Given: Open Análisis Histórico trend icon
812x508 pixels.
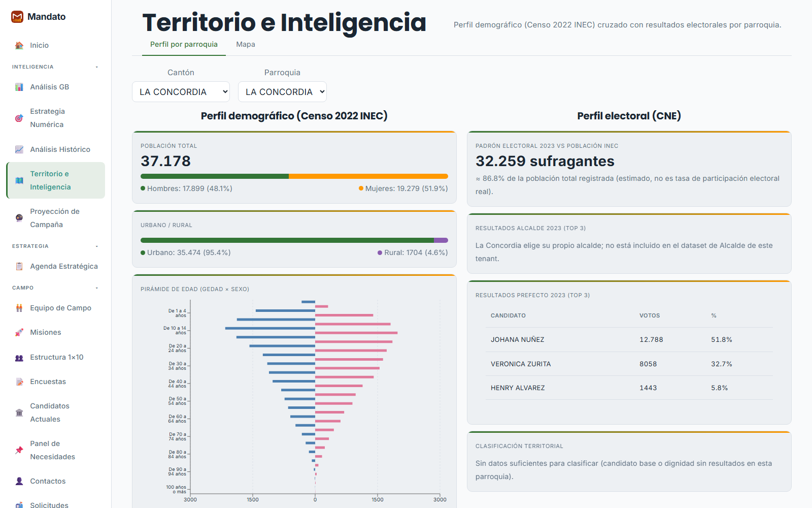Looking at the screenshot, I should click(19, 149).
